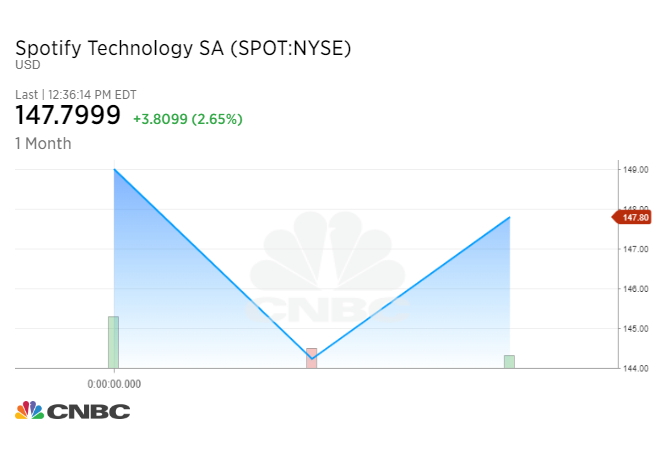Screen dimensions: 670x450
Task: Click the 149.00 price axis label
Action: pyautogui.click(x=636, y=170)
